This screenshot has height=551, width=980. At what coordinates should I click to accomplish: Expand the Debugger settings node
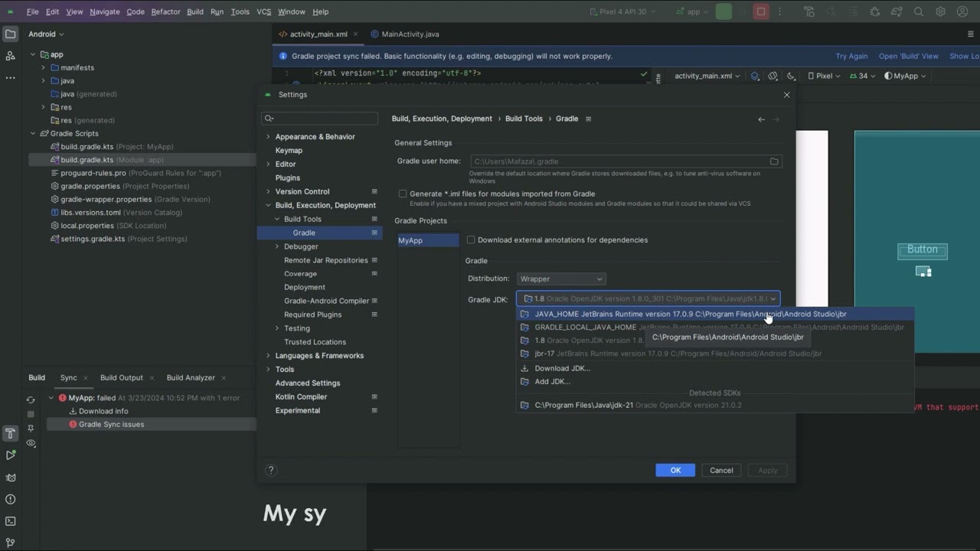(x=277, y=246)
